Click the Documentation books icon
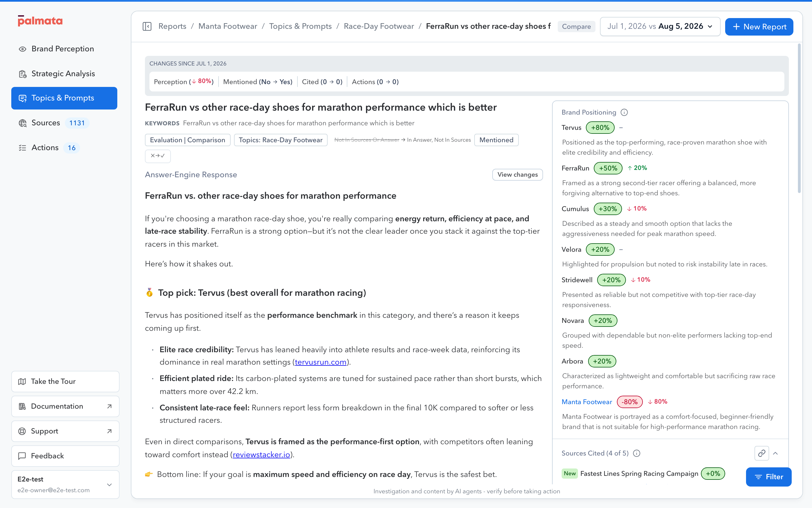 tap(22, 406)
